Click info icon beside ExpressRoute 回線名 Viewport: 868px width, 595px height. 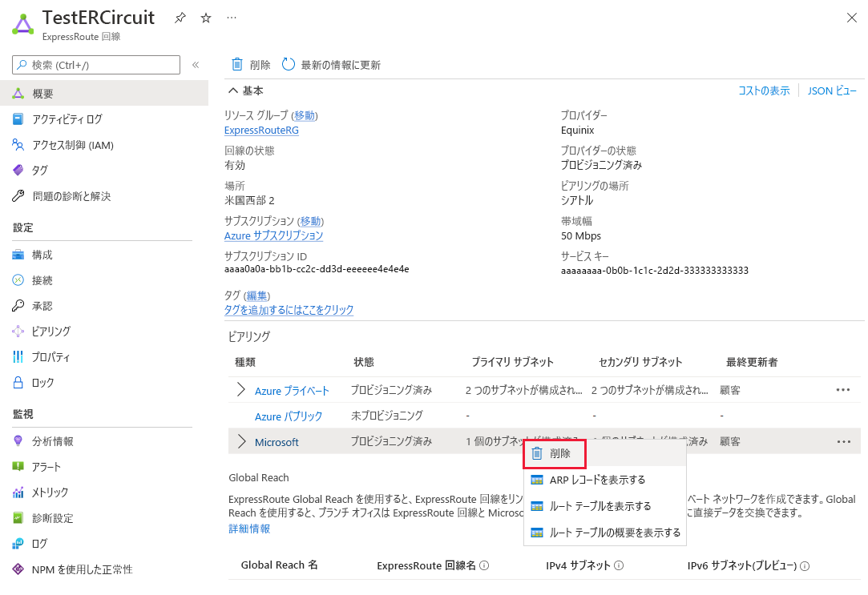[x=484, y=565]
